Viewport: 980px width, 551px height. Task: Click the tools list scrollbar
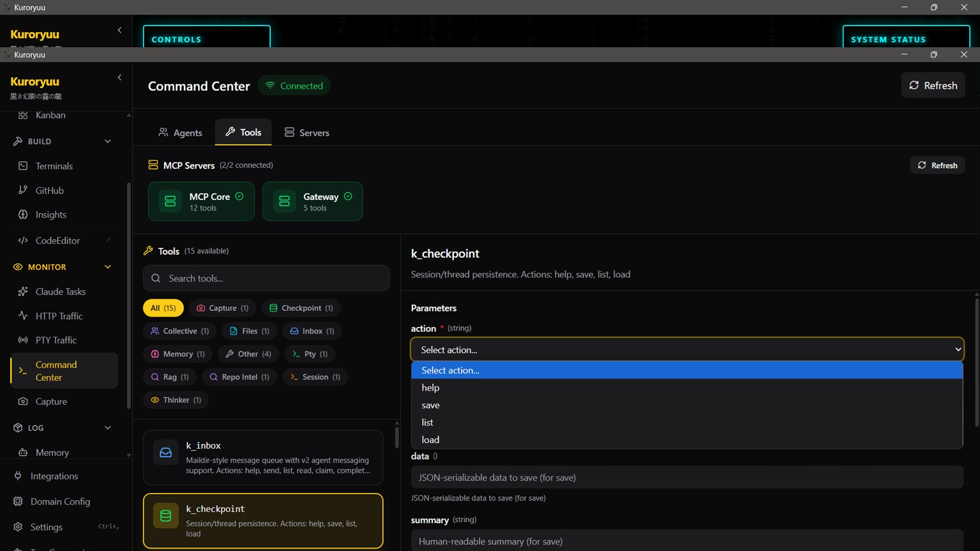coord(396,437)
